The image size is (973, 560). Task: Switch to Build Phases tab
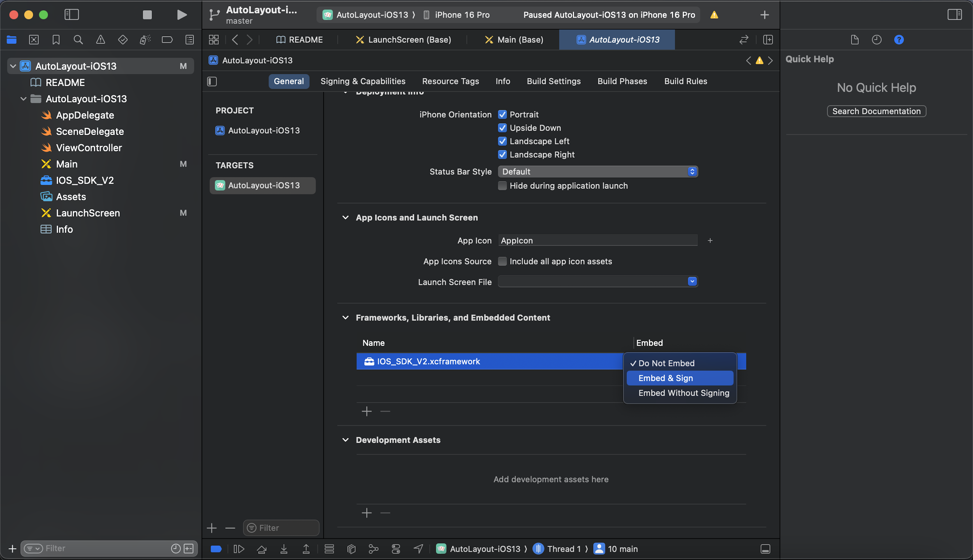pos(622,81)
